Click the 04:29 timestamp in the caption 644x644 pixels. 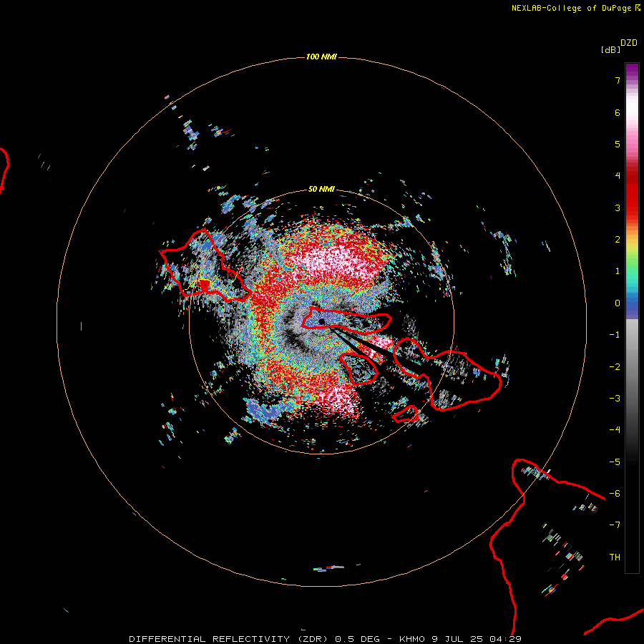(505, 639)
